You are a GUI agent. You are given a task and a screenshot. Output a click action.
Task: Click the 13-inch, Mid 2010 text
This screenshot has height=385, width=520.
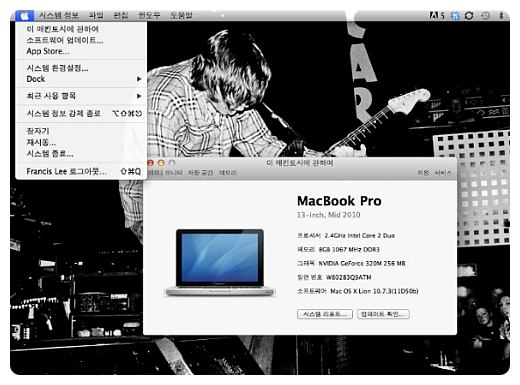click(x=328, y=215)
